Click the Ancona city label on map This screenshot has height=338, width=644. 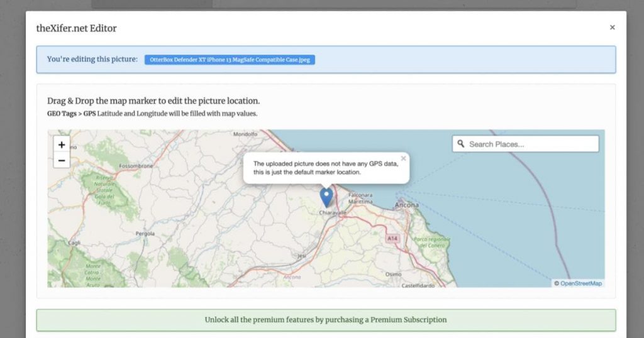point(407,205)
